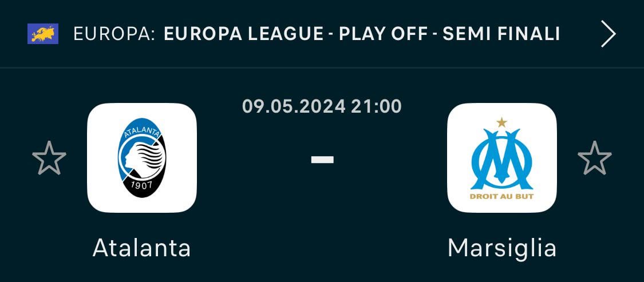Click the SEMI FINALI text in the header

pyautogui.click(x=501, y=34)
